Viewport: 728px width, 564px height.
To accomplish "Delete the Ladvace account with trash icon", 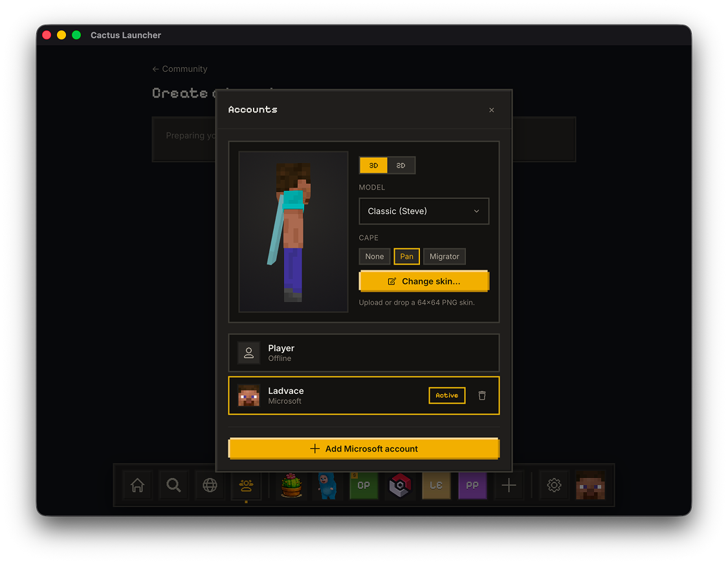I will [x=482, y=395].
